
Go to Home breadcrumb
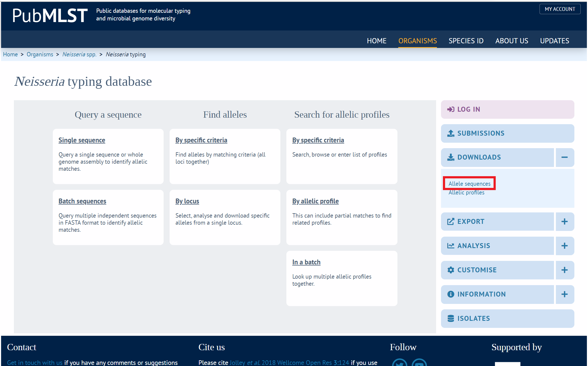(x=10, y=54)
